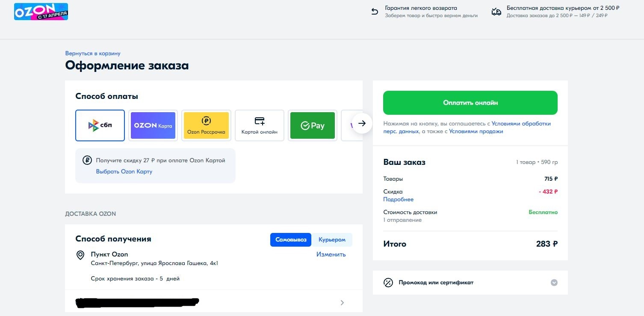Click the pickup point location pin icon
The image size is (644, 316).
[x=80, y=255]
